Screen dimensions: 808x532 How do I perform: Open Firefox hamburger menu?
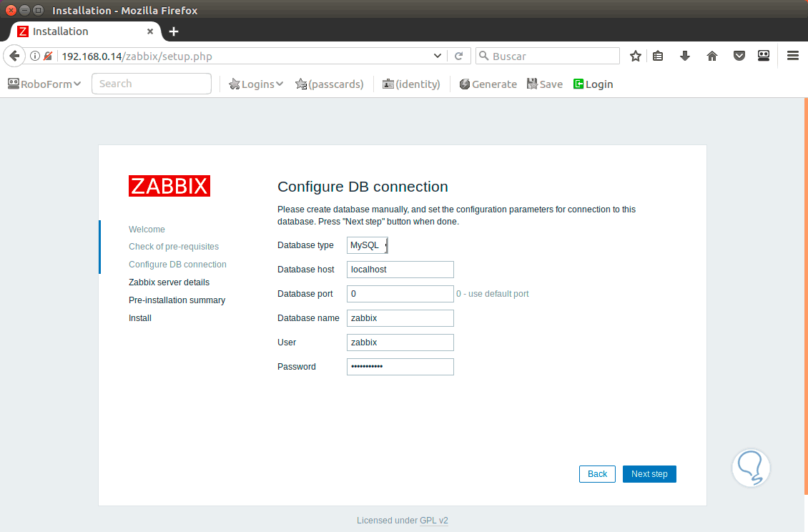pyautogui.click(x=792, y=56)
